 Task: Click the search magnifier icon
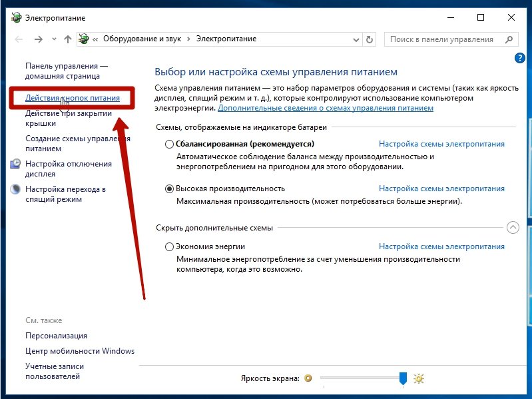[509, 39]
